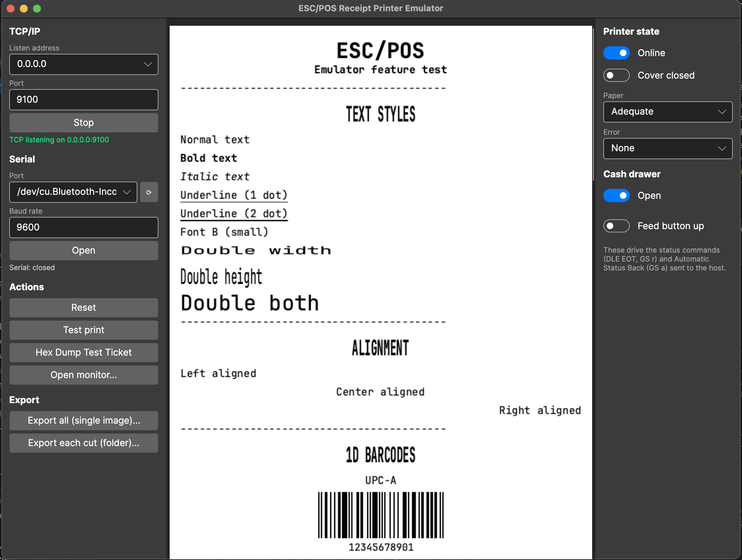Viewport: 742px width, 560px height.
Task: Click the 'Font B (small)' receipt line
Action: pos(224,232)
